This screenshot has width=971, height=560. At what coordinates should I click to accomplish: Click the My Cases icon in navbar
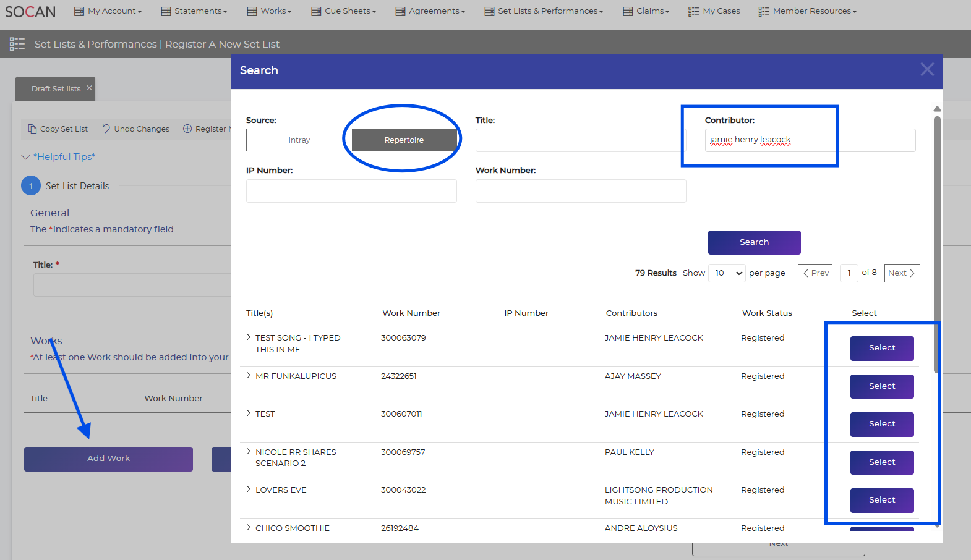[x=693, y=11]
